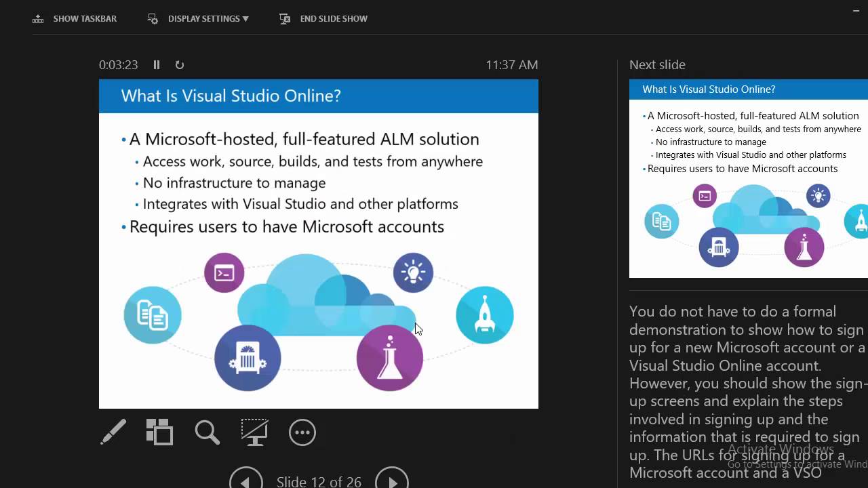Select the Zoom into slide magnifier

(x=207, y=432)
